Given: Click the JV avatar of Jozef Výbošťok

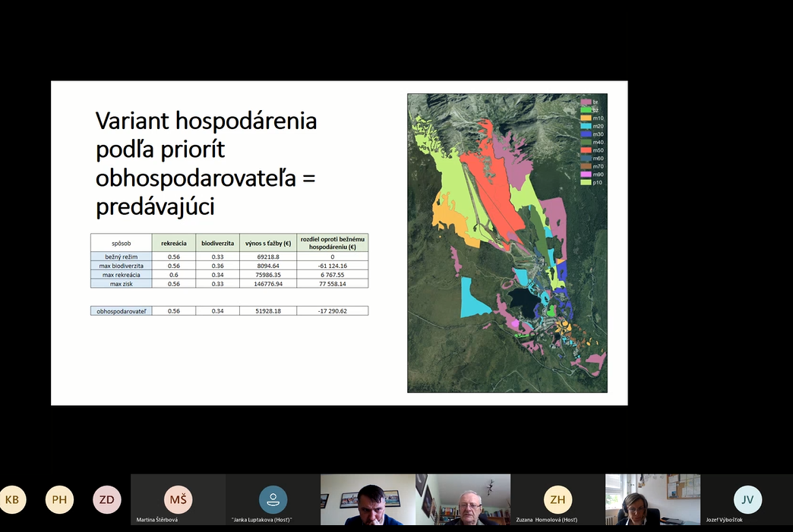Looking at the screenshot, I should pyautogui.click(x=747, y=499).
